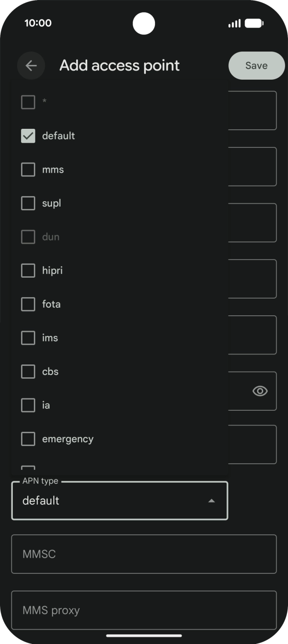Tap the signal strength status icon
Image resolution: width=288 pixels, height=644 pixels.
point(235,23)
